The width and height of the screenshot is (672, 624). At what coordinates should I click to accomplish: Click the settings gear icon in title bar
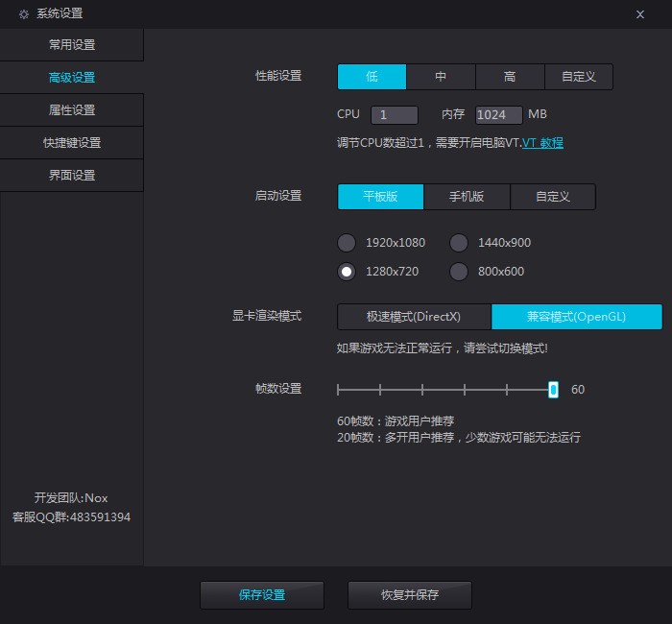(x=24, y=13)
